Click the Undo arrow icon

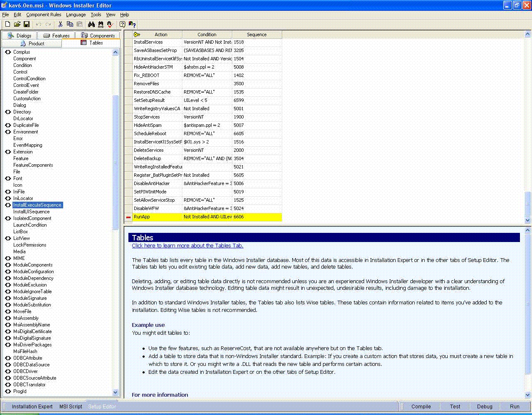coord(39,25)
